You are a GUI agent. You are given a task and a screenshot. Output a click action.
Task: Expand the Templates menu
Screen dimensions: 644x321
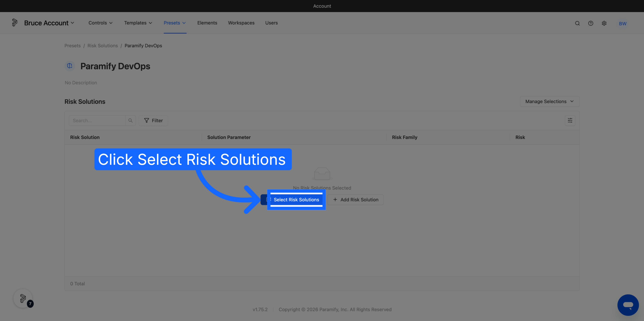[x=138, y=23]
